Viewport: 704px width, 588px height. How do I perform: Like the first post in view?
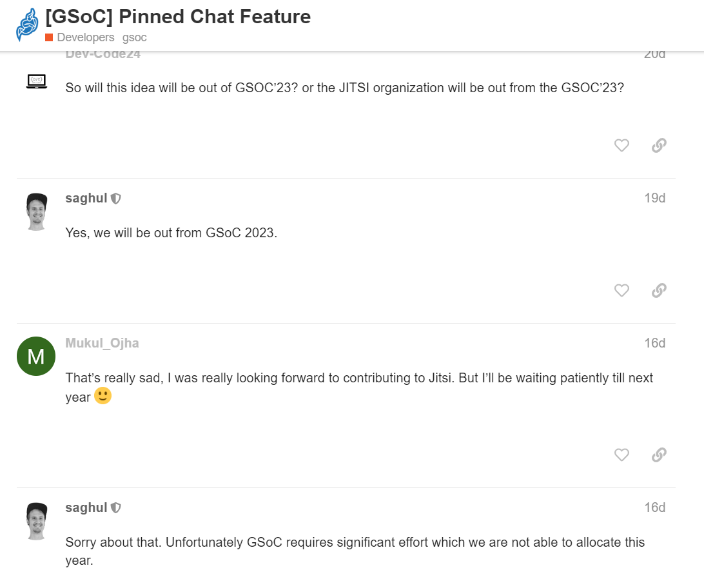tap(621, 145)
